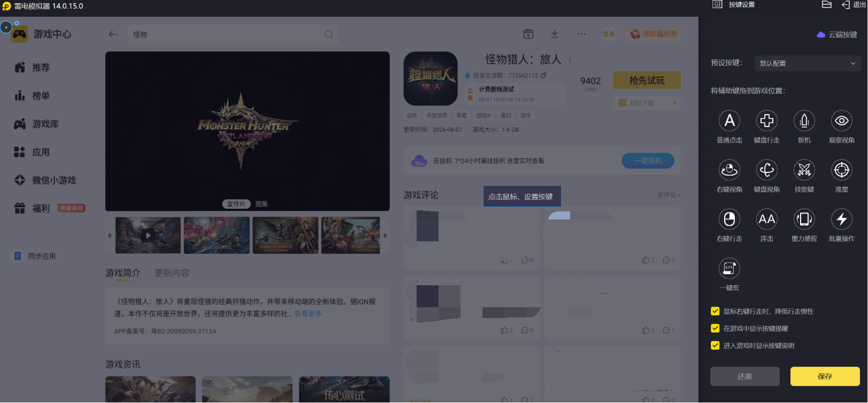Open the key config folder icon

(x=827, y=5)
